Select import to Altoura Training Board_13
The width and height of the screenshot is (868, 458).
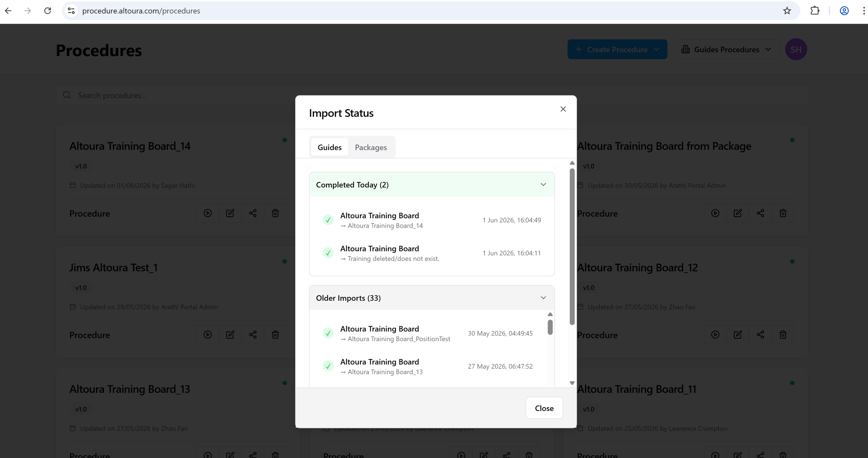coord(428,366)
